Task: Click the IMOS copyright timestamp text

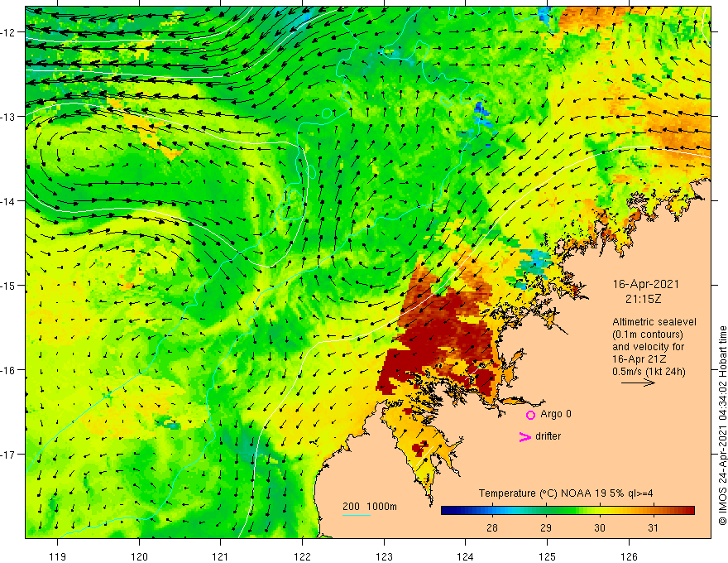Action: coord(722,426)
